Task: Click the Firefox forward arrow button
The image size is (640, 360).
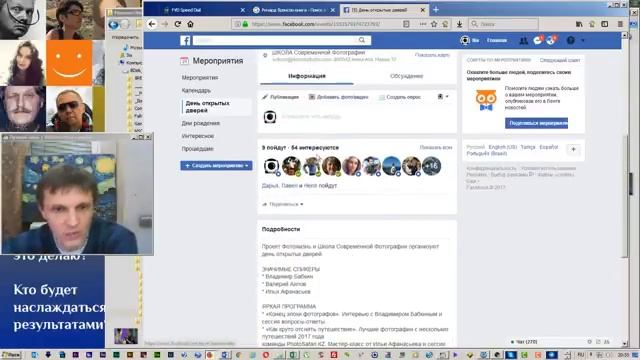Action: coord(165,24)
